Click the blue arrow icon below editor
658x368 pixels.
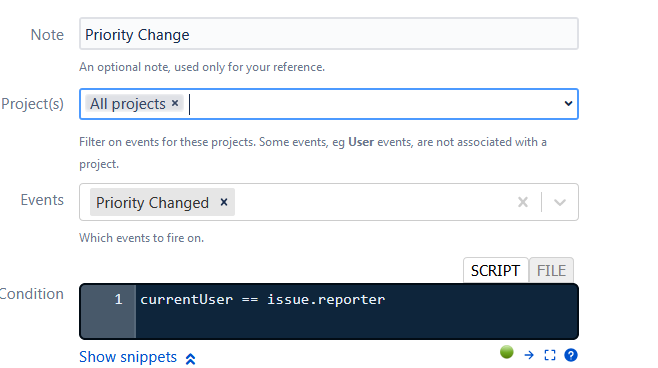click(x=529, y=355)
